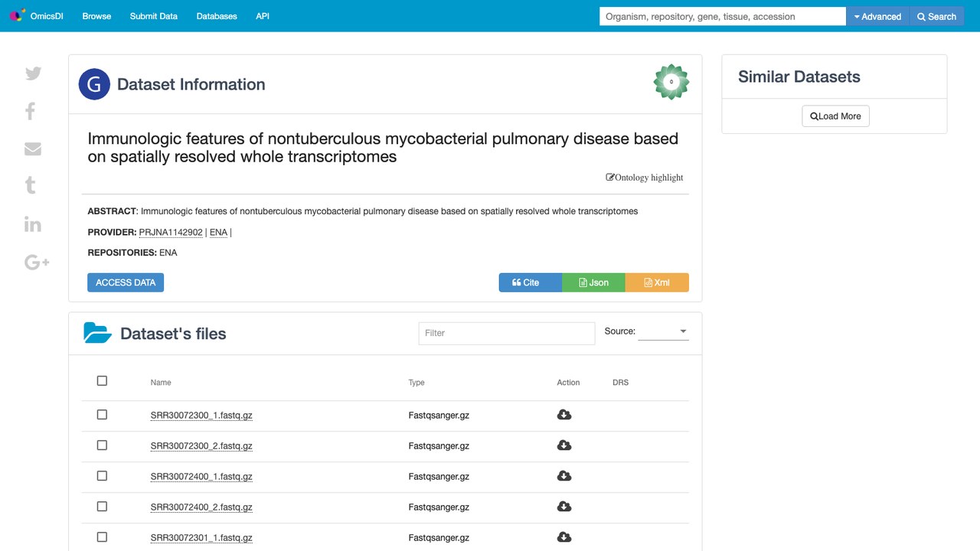Share dataset on Tumblr
The height and width of the screenshot is (551, 980).
pos(31,185)
